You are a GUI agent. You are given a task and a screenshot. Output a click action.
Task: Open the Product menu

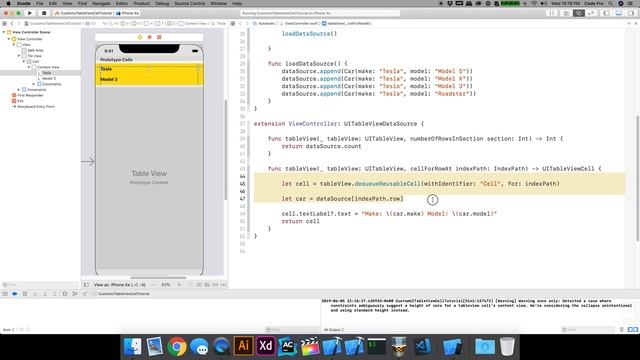(x=142, y=3)
